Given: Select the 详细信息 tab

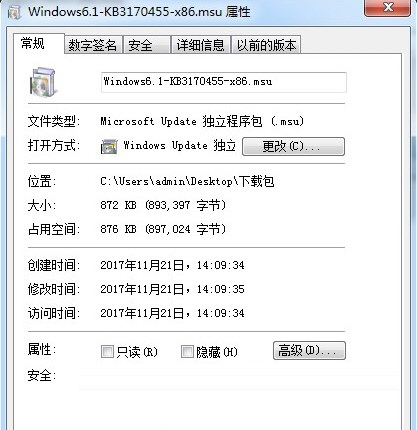Looking at the screenshot, I should click(200, 45).
